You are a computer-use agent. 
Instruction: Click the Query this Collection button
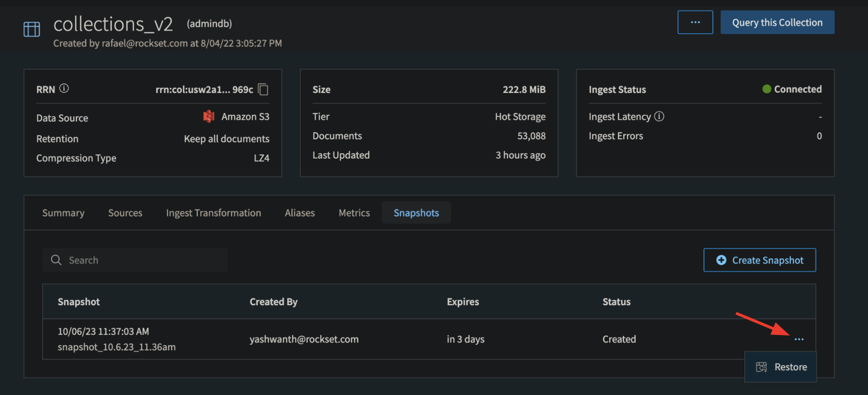777,22
